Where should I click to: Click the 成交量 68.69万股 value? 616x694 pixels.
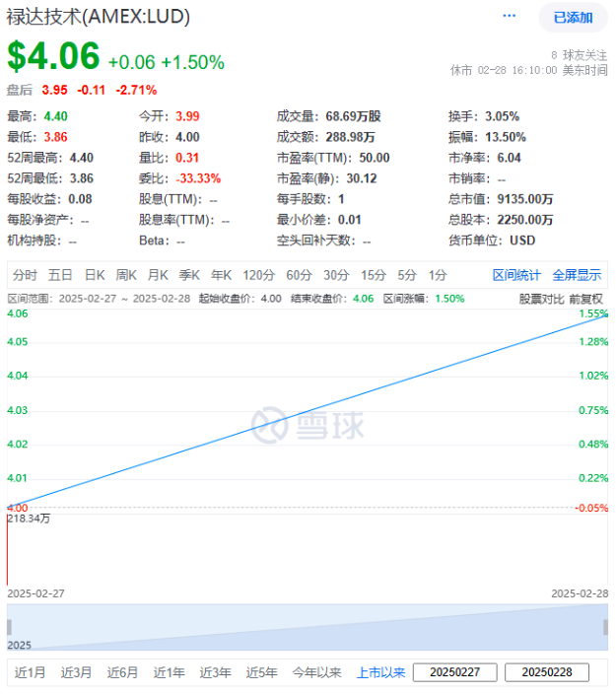click(x=353, y=116)
